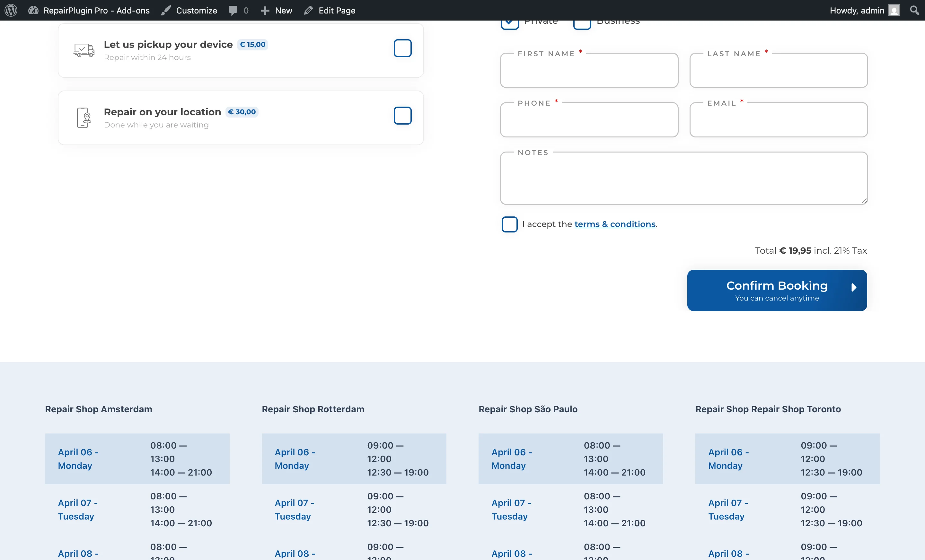
Task: Accept the terms and conditions checkbox
Action: tap(509, 224)
